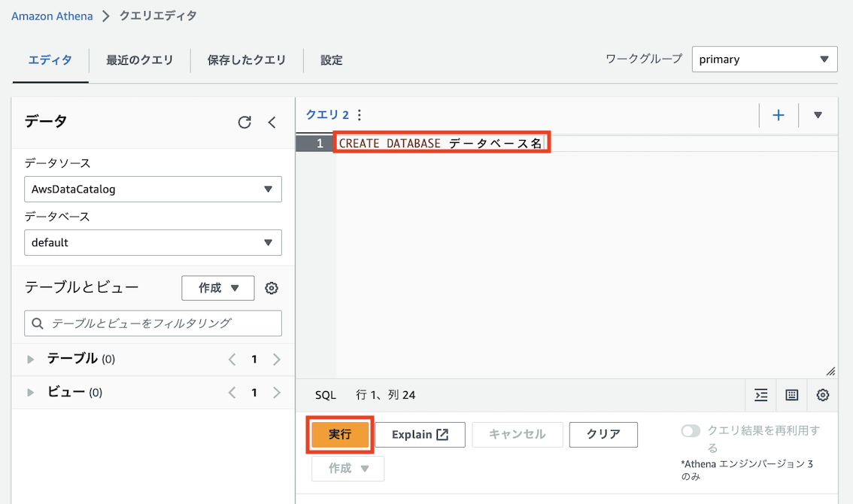The height and width of the screenshot is (504, 853).
Task: Format the SQL query using indent icon
Action: tap(760, 395)
